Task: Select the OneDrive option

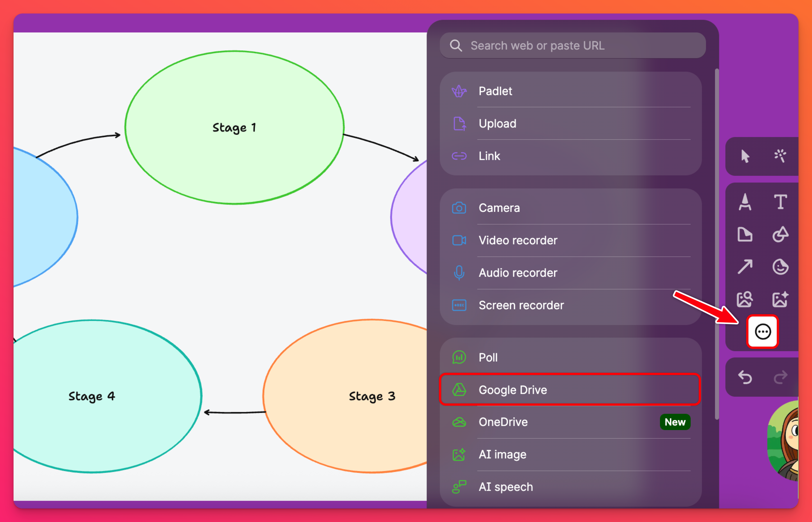Action: pyautogui.click(x=570, y=422)
